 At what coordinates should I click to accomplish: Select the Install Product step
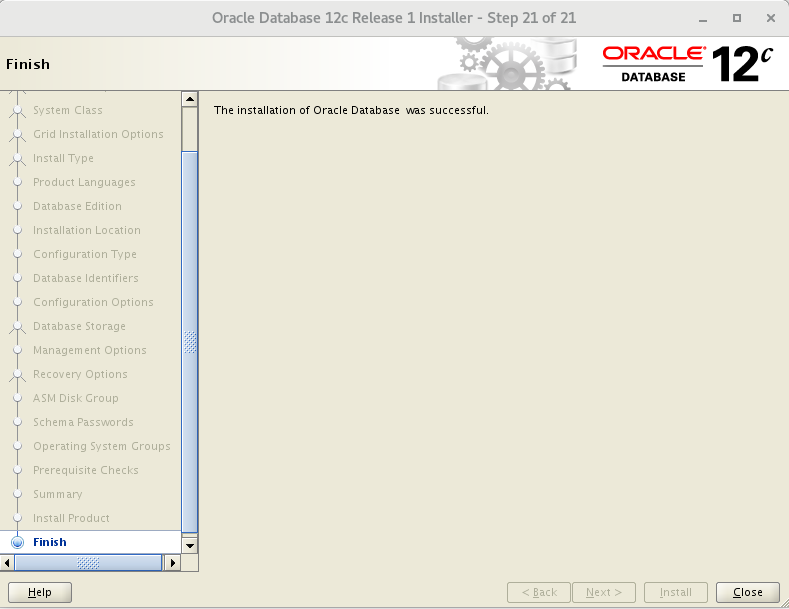coord(71,518)
